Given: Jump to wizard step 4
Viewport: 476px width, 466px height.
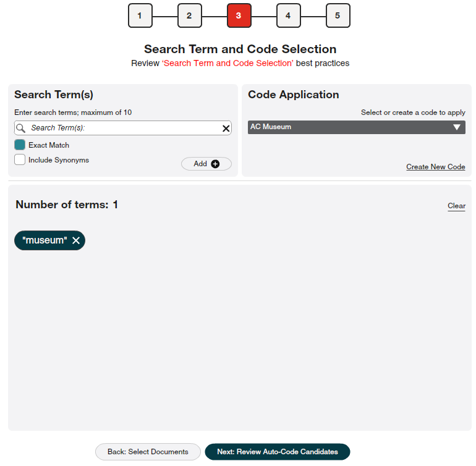Looking at the screenshot, I should point(289,15).
